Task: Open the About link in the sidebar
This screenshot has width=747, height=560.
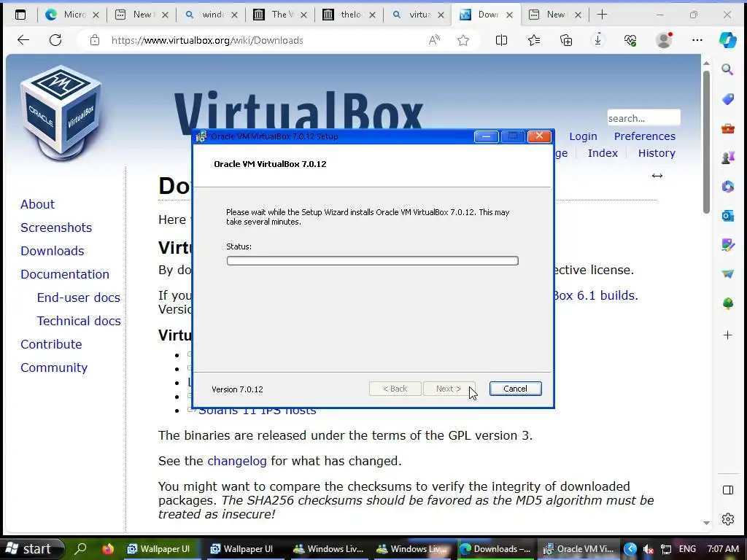Action: (38, 204)
